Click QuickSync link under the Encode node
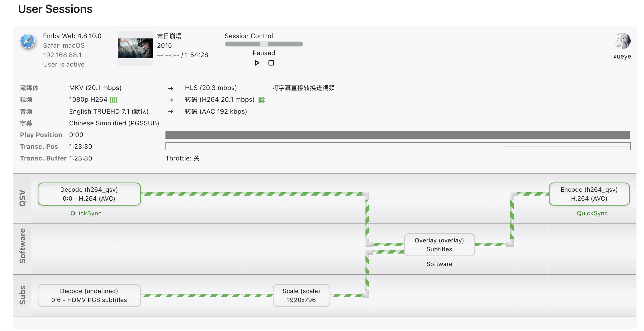 pos(592,213)
